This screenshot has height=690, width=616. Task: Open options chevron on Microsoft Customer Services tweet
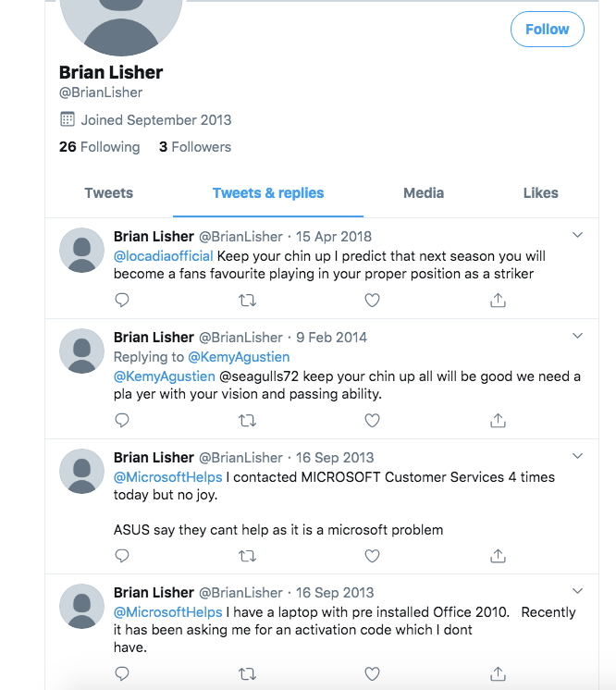(577, 456)
